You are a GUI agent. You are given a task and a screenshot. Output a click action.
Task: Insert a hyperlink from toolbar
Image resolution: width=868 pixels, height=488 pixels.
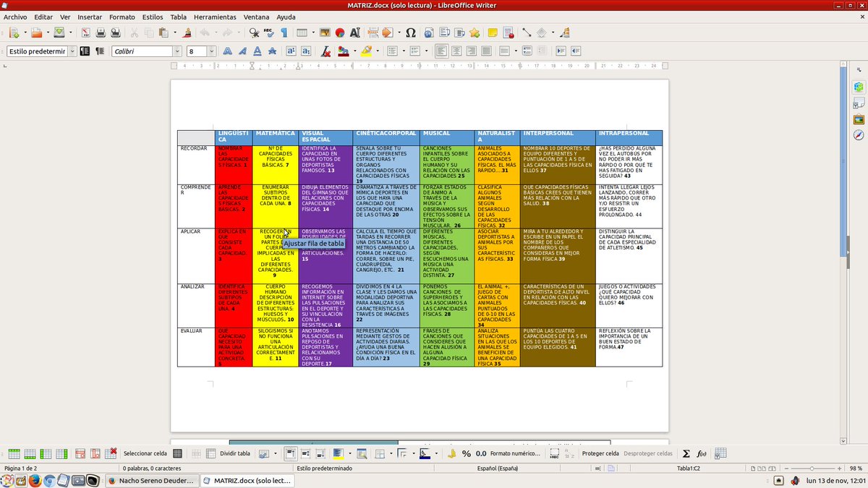coord(429,33)
